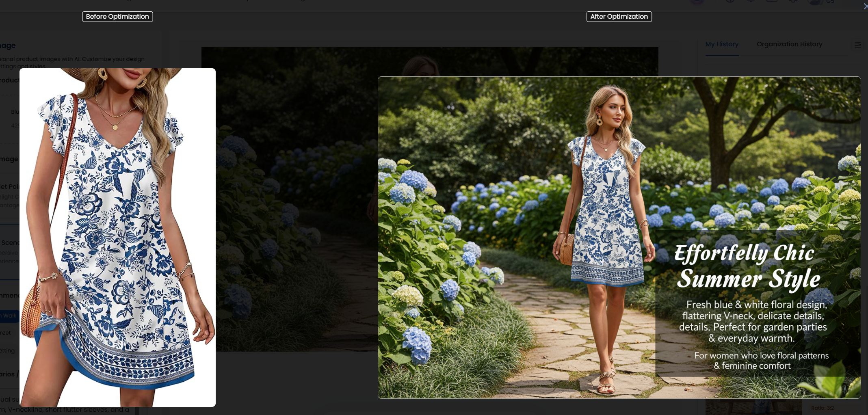Open the notifications bell icon
Viewport: 868px width, 415px height.
pos(751,1)
